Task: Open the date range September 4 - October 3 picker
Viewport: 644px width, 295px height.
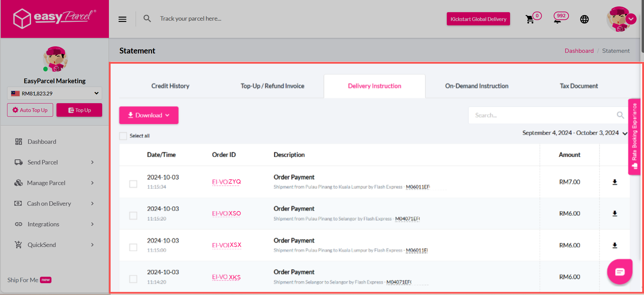Action: coord(575,133)
